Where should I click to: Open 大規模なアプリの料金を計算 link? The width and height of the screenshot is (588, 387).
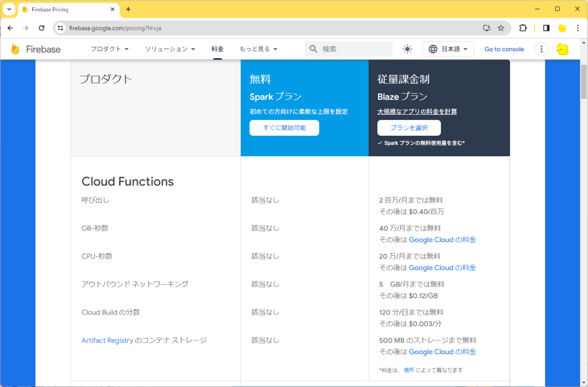(x=417, y=112)
